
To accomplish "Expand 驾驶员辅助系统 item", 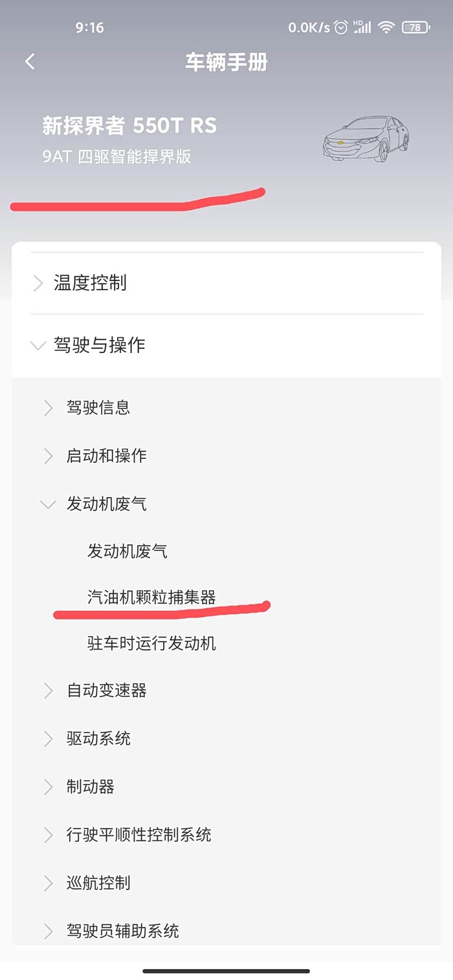I will pyautogui.click(x=122, y=931).
